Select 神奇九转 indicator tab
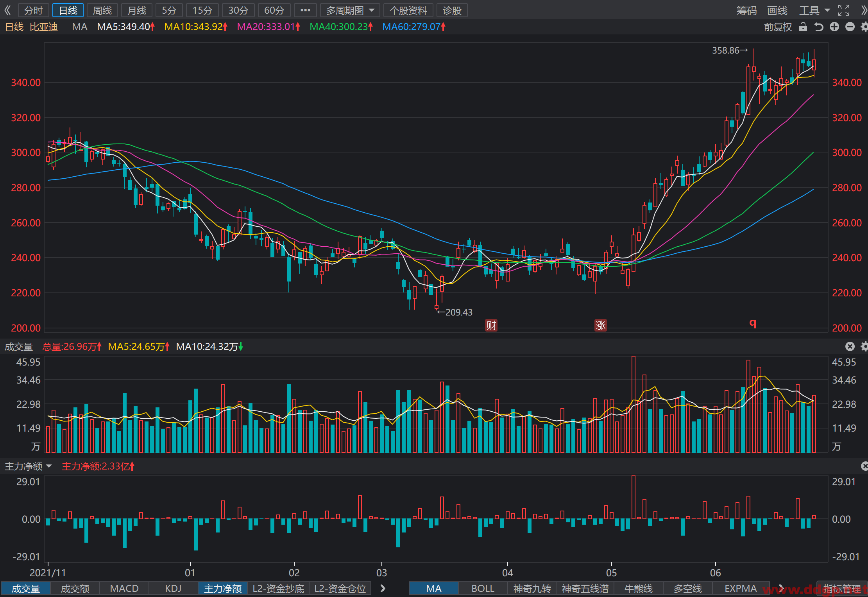This screenshot has height=597, width=868. [532, 588]
